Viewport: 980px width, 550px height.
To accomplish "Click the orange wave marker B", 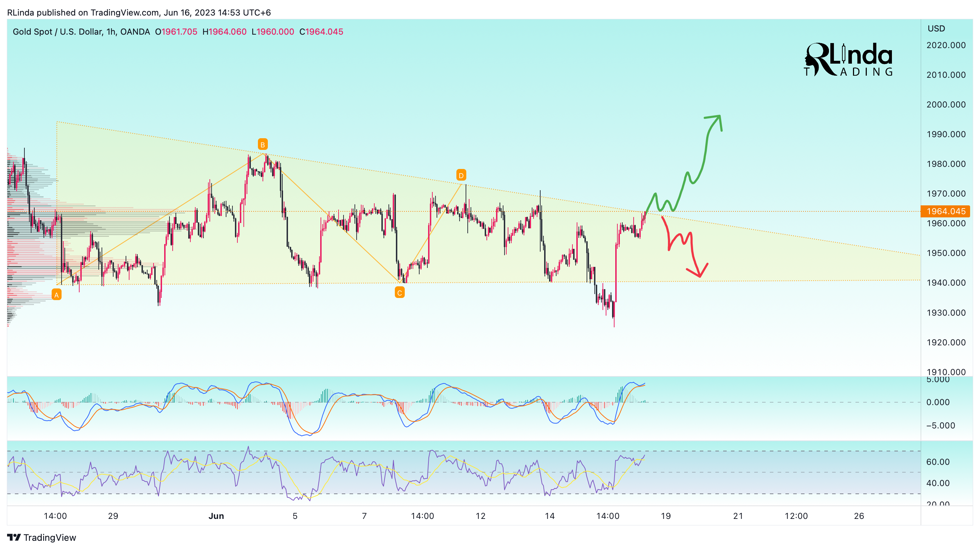I will point(263,145).
